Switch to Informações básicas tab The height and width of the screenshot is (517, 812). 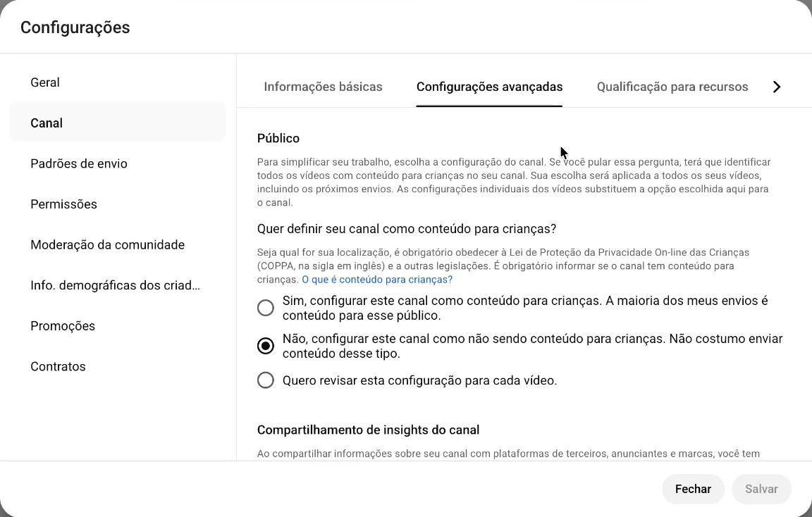(x=323, y=87)
